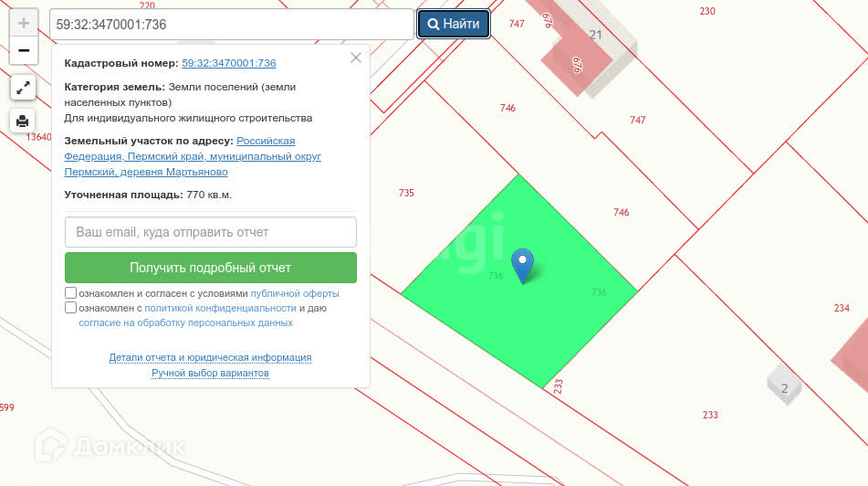
Task: Close the parcel info popup
Action: click(356, 58)
